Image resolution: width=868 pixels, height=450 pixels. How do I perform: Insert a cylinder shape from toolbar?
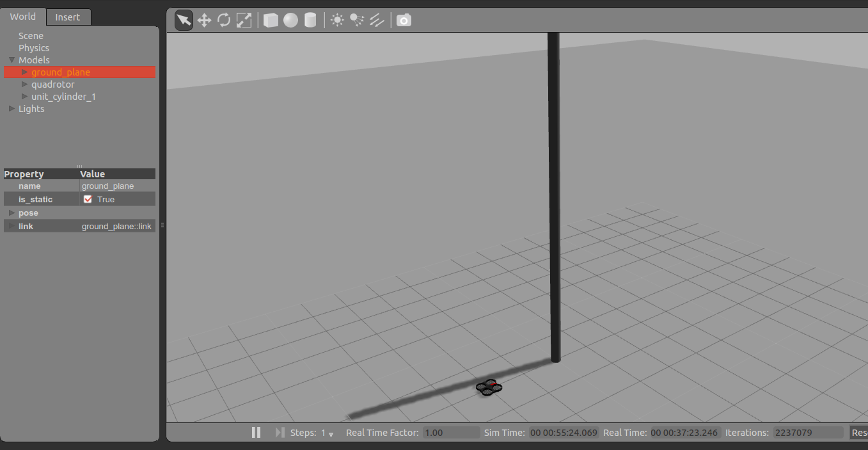click(310, 20)
